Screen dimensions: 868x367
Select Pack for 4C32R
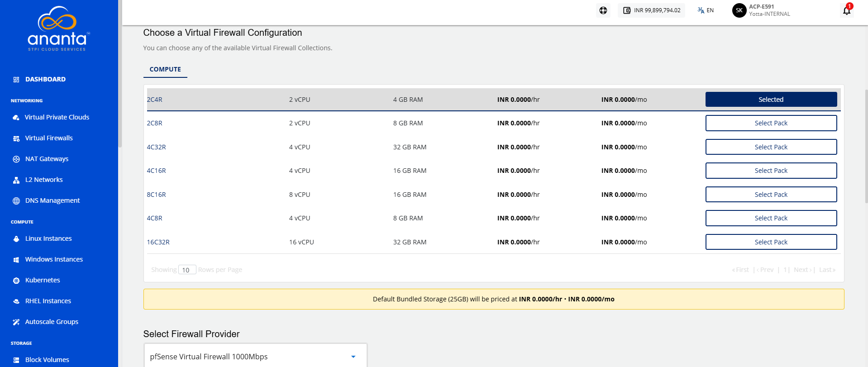coord(771,147)
